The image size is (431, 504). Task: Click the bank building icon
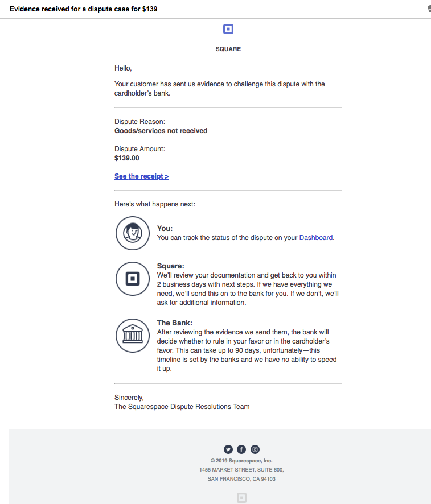(133, 335)
